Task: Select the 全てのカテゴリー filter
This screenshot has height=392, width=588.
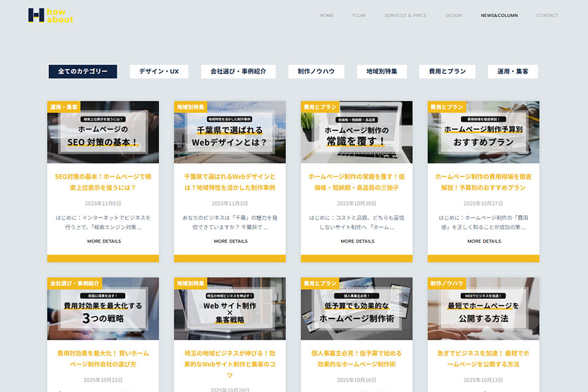Action: pos(83,72)
